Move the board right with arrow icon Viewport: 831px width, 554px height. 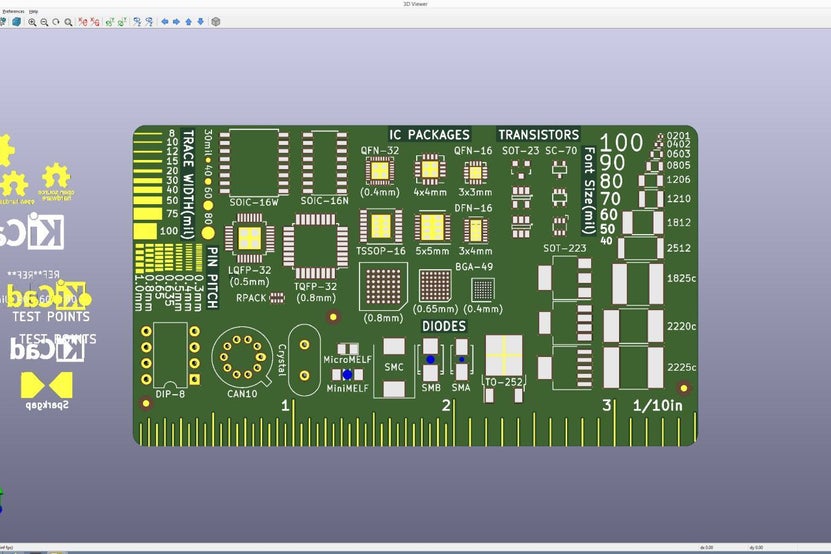[176, 22]
